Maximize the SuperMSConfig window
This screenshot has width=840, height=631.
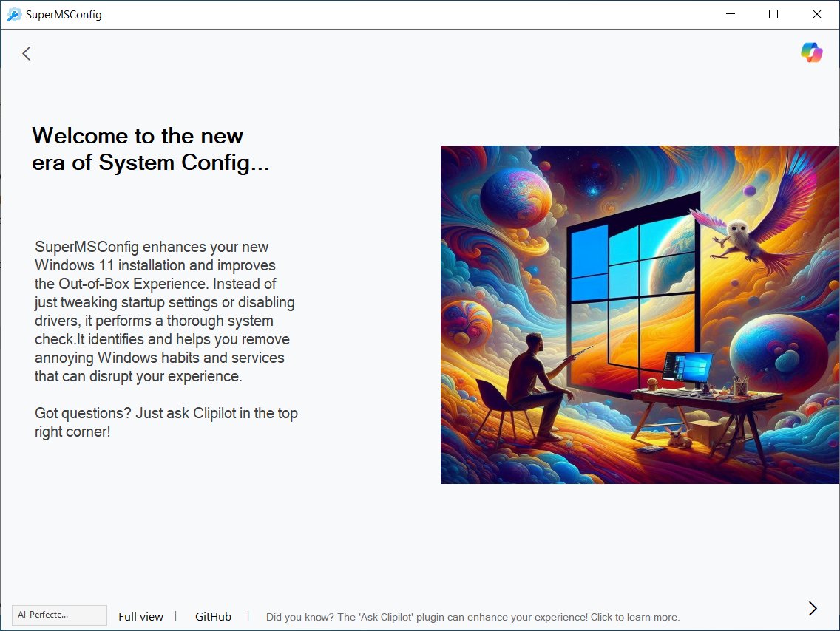pyautogui.click(x=773, y=14)
